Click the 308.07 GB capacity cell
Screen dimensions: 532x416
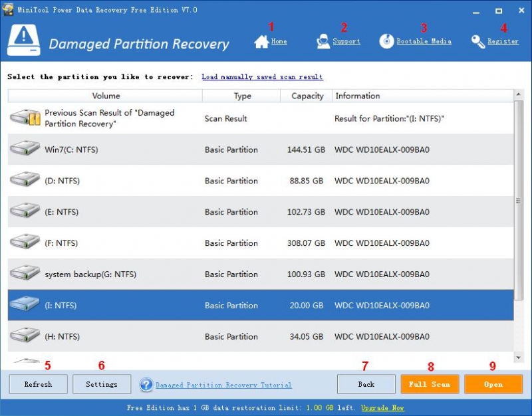point(306,243)
